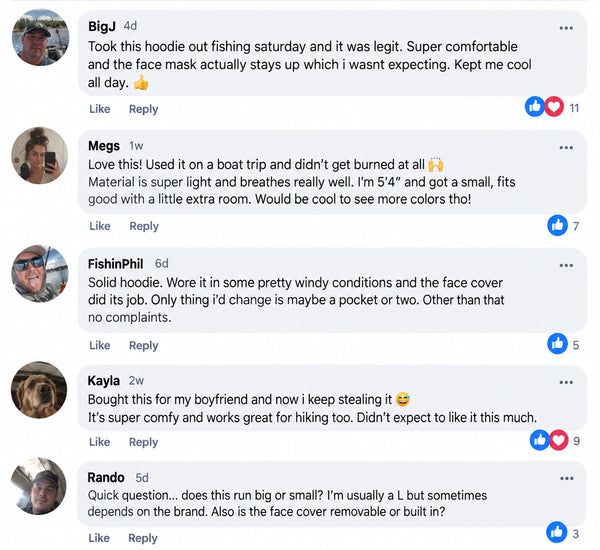Click thumbs-up reaction icon under Megs' comment
Screen dimensions: 600x550
[x=558, y=225]
